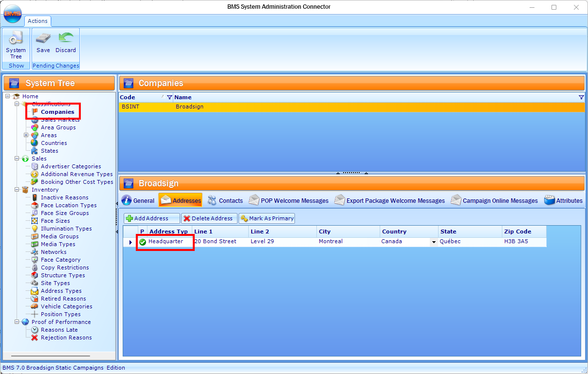The height and width of the screenshot is (374, 588).
Task: Select the Areas tree node
Action: pos(49,135)
